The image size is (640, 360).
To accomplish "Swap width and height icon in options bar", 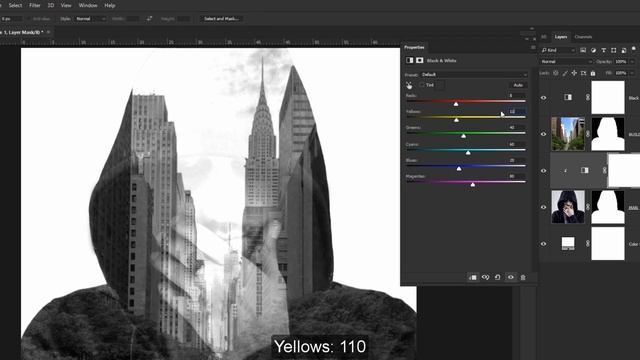I will [x=149, y=18].
